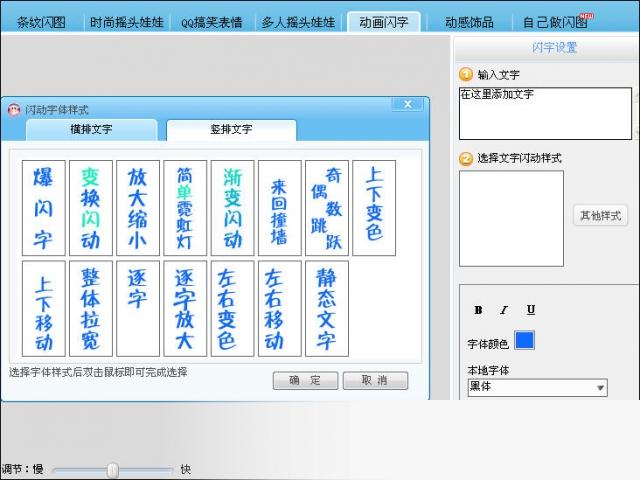Image resolution: width=640 pixels, height=480 pixels.
Task: Switch to the 竖排文字 tab
Action: click(x=231, y=130)
